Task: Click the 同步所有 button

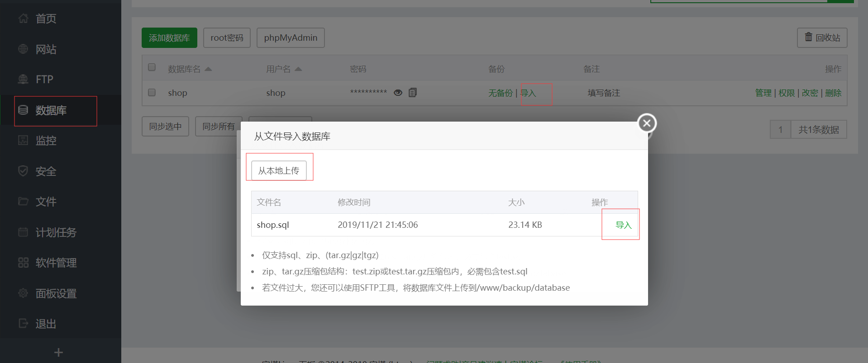Action: click(x=219, y=126)
